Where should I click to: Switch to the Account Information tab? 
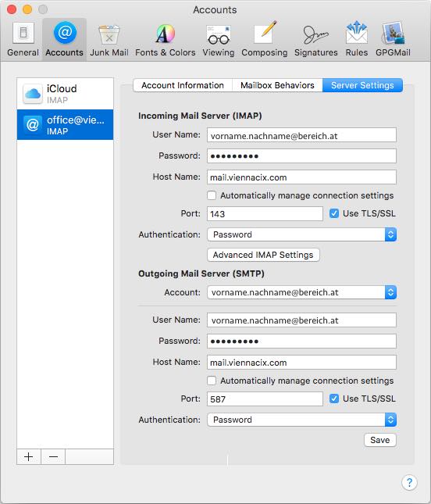point(183,85)
